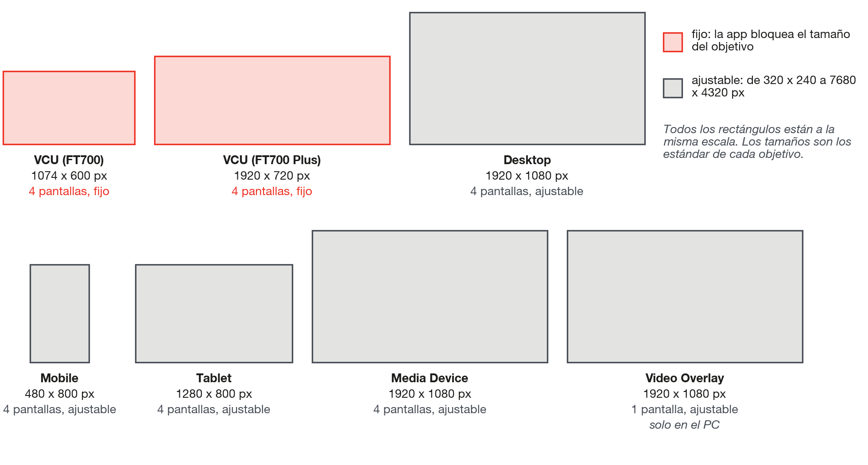The image size is (868, 465).
Task: Select the VCU (FT700 Plus) red rectangle
Action: point(272,100)
